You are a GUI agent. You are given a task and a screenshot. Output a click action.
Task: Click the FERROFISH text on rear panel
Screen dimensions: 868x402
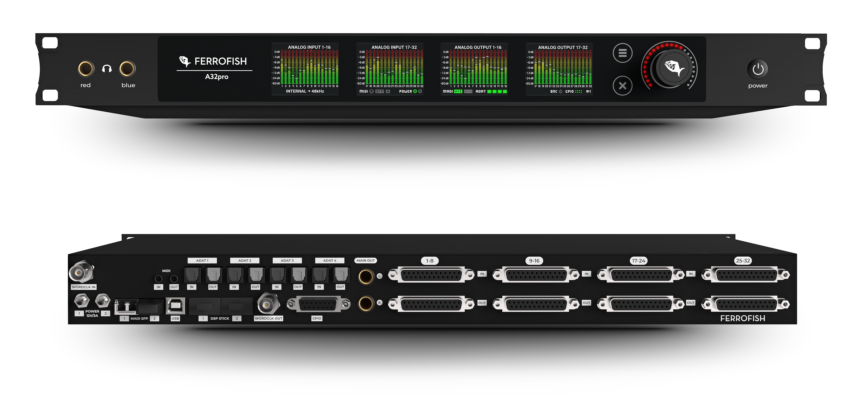(743, 318)
